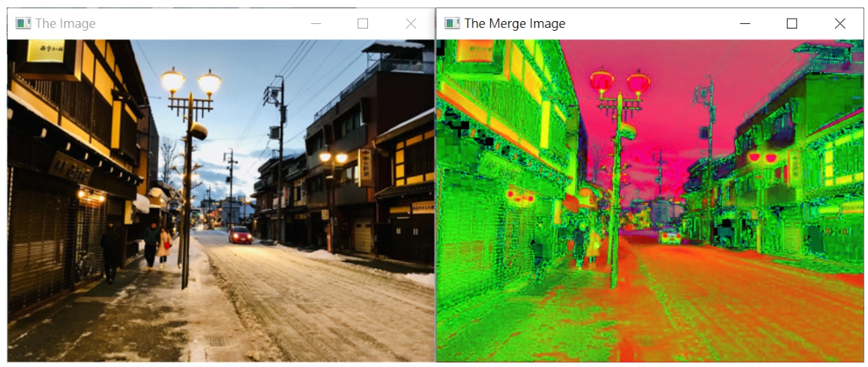The image size is (868, 367).
Task: Minimize The Image window
Action: (x=316, y=23)
